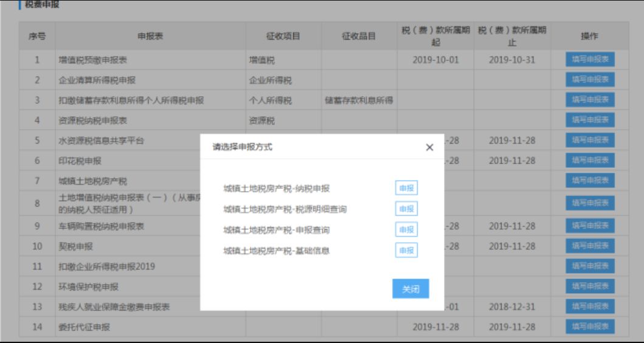Open 填写申报表 for 扣缴企业所得税申报2019 row

pyautogui.click(x=590, y=266)
